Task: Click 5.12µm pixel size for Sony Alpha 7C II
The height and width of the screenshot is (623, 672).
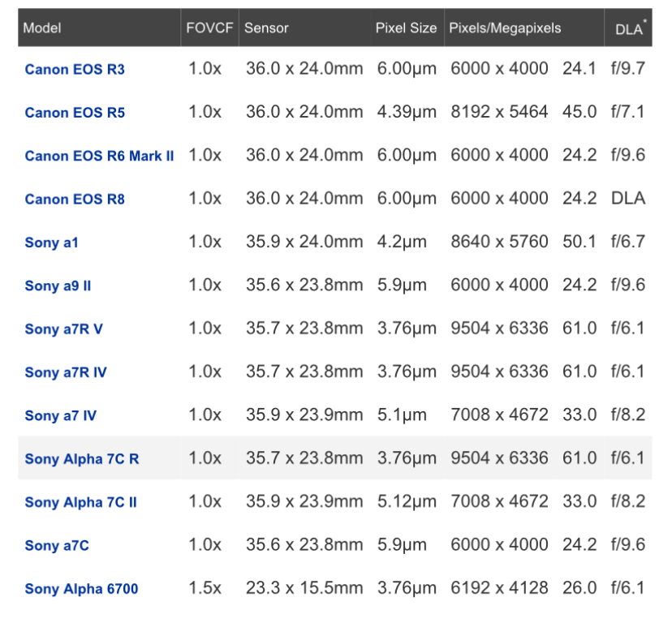Action: pyautogui.click(x=407, y=502)
